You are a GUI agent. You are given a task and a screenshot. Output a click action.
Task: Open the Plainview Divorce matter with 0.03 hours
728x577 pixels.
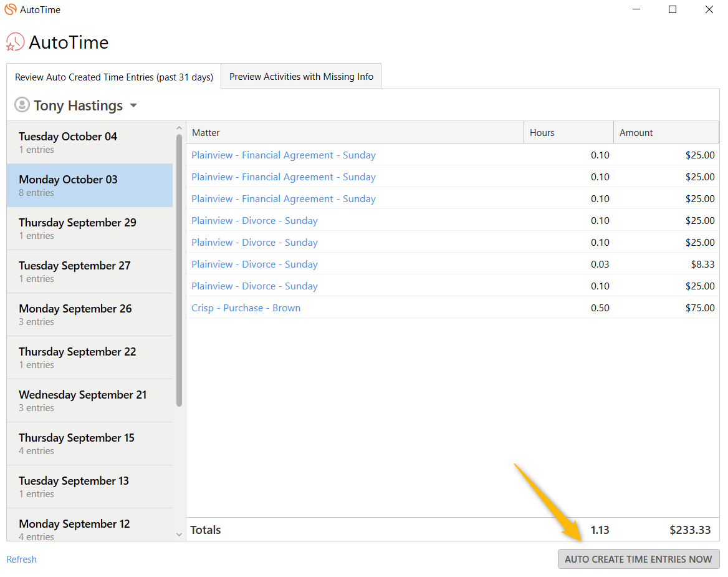pos(254,264)
